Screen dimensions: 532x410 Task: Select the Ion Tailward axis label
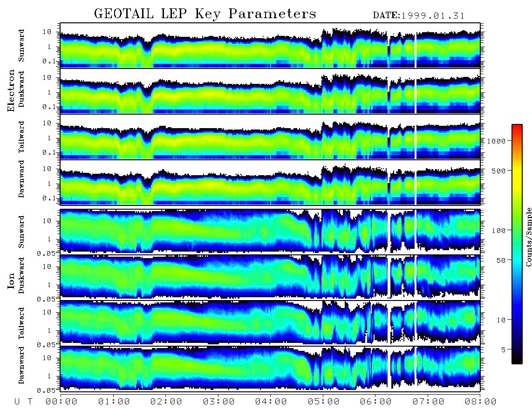(21, 323)
